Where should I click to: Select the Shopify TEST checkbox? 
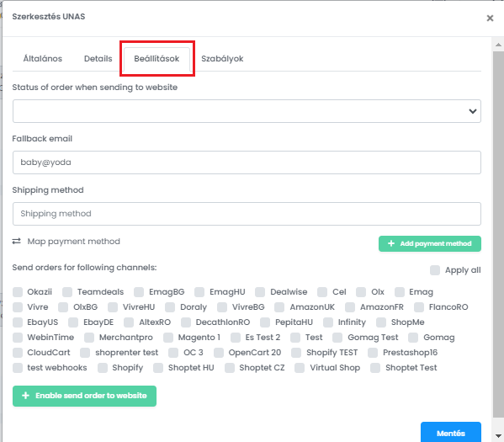tap(296, 353)
